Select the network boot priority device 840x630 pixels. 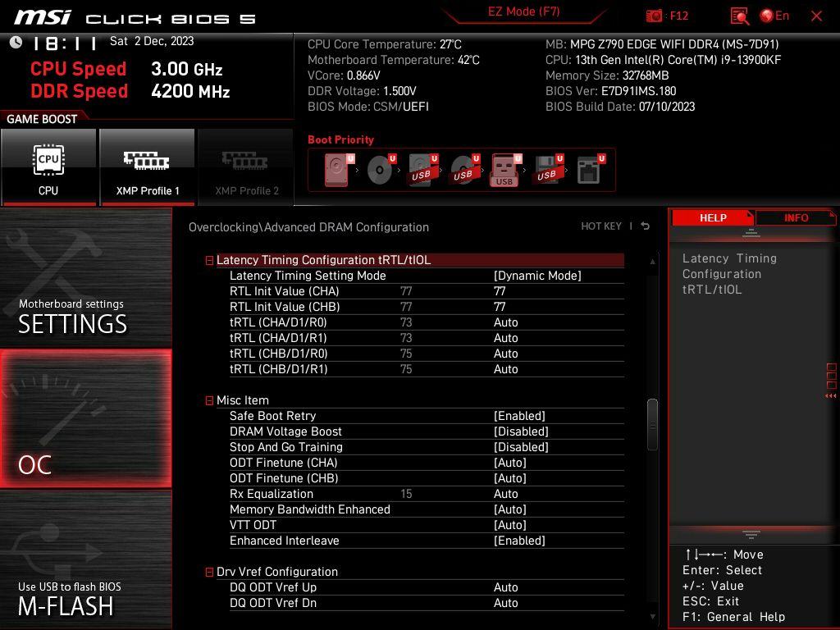click(590, 170)
